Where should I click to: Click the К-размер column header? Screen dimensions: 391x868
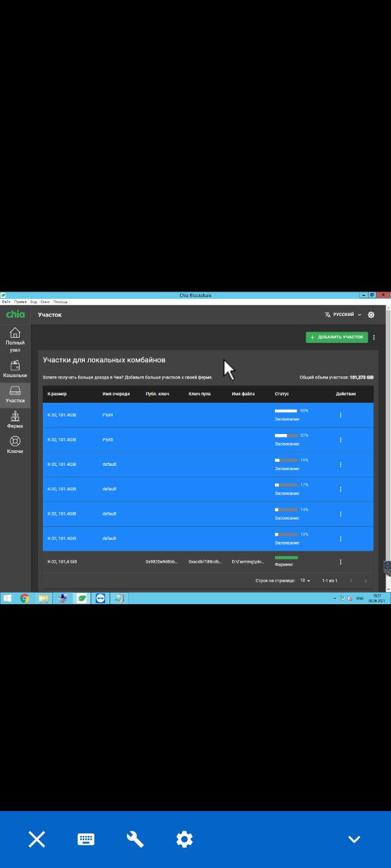pyautogui.click(x=57, y=394)
